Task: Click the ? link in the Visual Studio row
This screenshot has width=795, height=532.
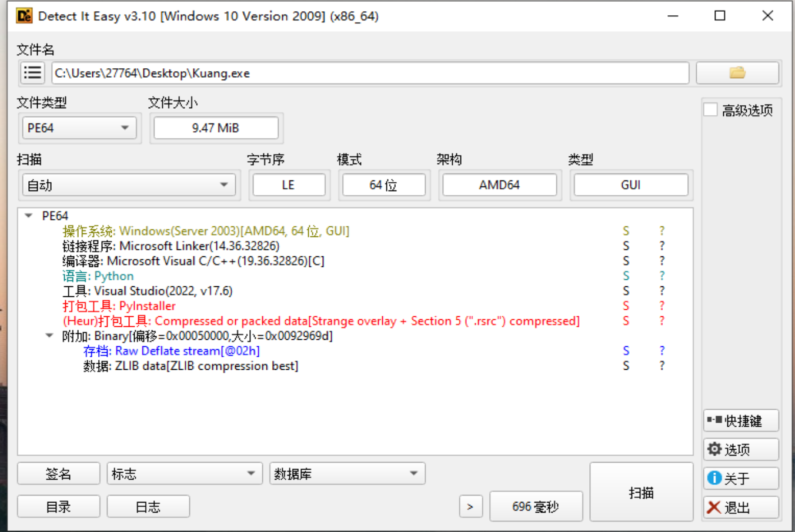Action: (662, 291)
